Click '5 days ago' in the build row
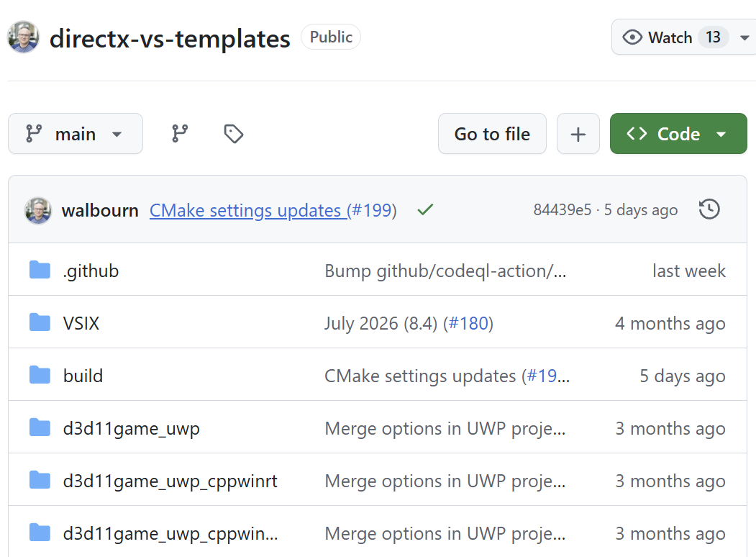This screenshot has height=557, width=756. coord(682,376)
